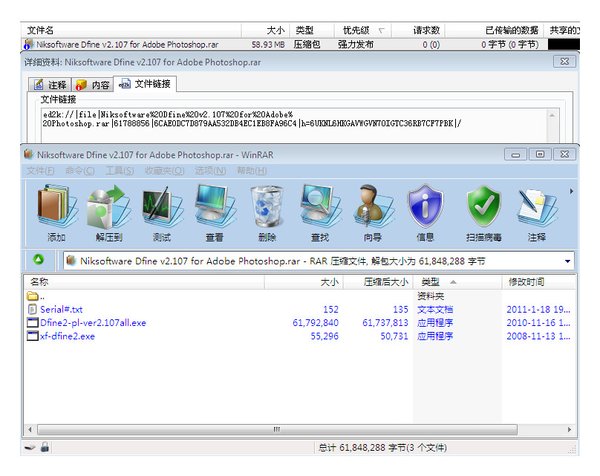Viewport: 600px width, 476px height.
Task: Close the 详细资料 details dialog
Action: click(x=564, y=62)
